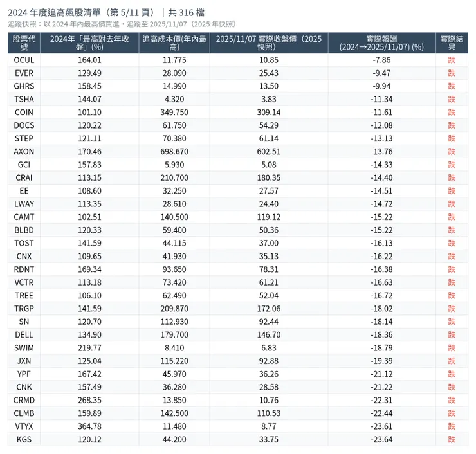The image size is (476, 454).
Task: Click the GCI stock symbol
Action: point(24,165)
